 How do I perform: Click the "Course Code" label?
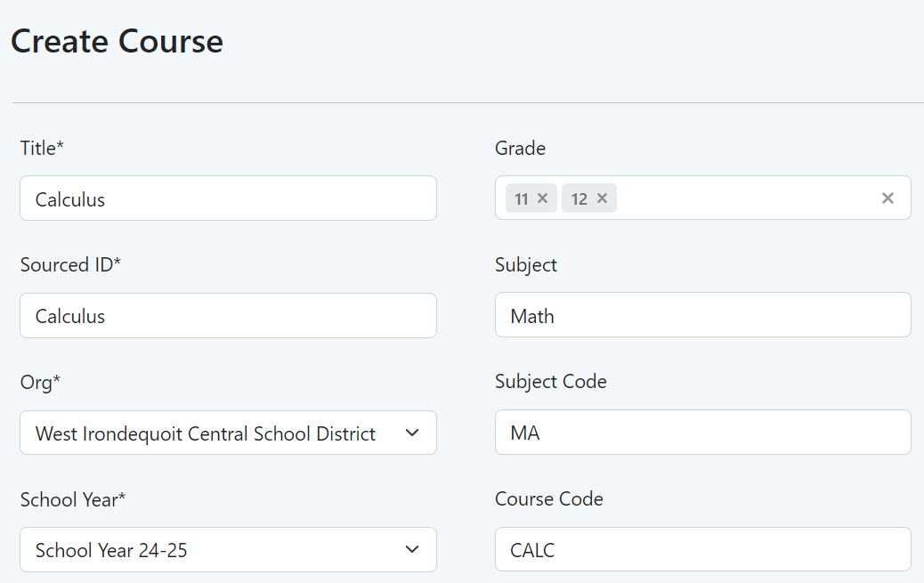[548, 499]
